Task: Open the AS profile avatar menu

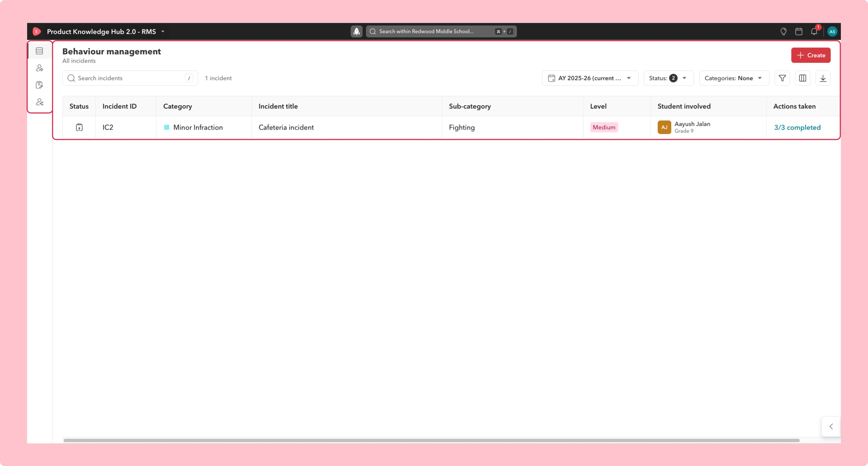Action: tap(832, 31)
